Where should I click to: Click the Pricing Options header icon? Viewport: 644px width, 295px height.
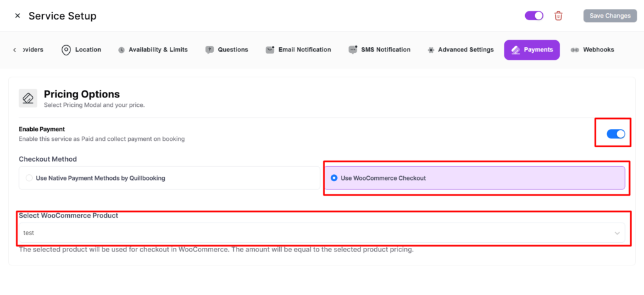[x=28, y=97]
